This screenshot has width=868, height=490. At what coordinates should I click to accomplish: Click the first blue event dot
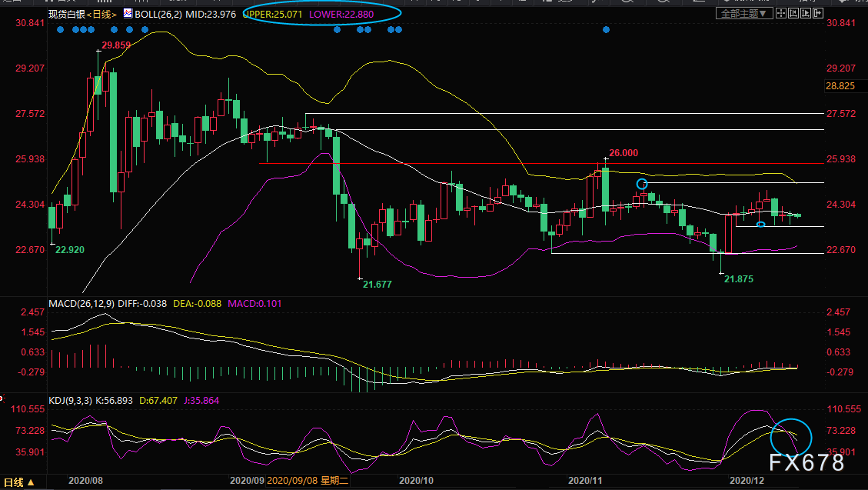click(x=60, y=29)
